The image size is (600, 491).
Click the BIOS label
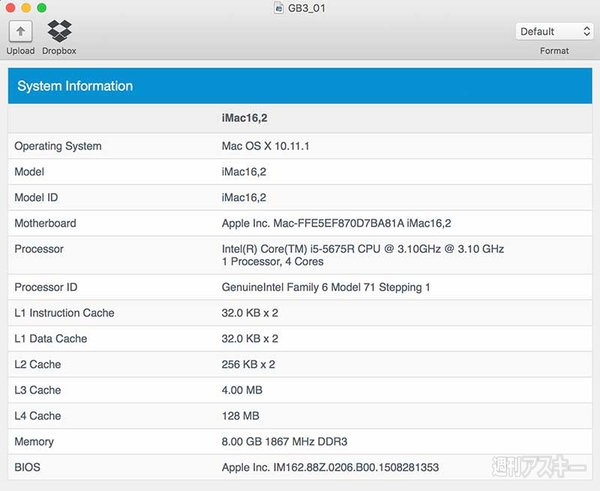[x=28, y=467]
